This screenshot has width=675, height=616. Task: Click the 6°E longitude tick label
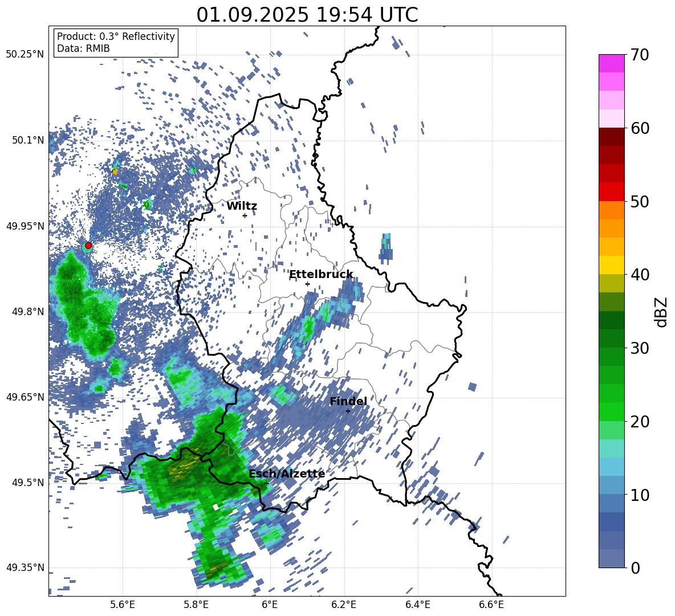tap(270, 605)
